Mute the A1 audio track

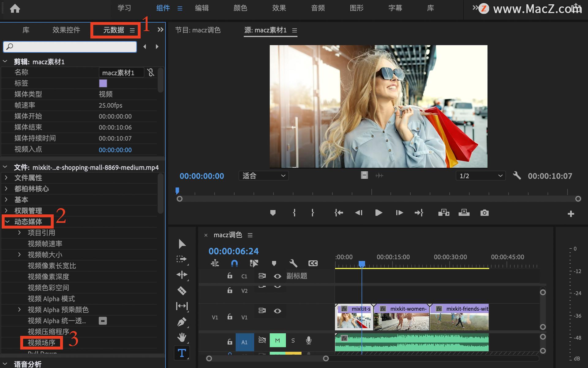tap(277, 340)
